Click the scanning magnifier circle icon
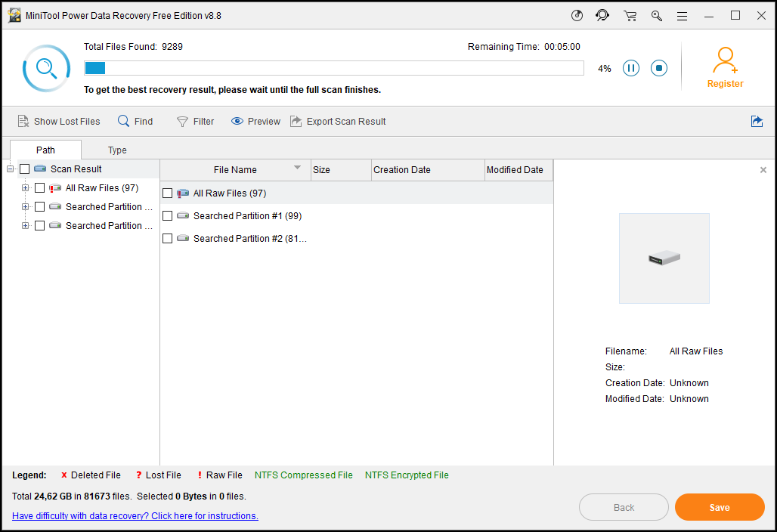This screenshot has width=777, height=532. tap(47, 68)
